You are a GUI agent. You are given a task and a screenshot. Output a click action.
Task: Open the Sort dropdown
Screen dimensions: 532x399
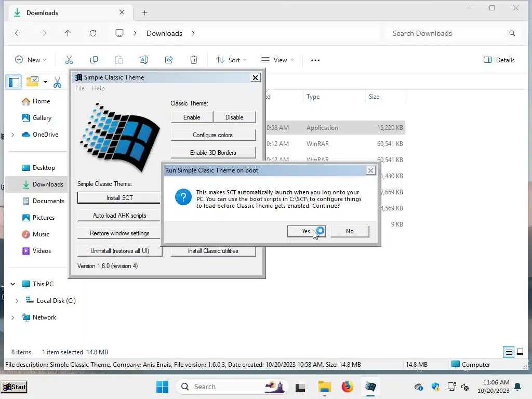(231, 60)
